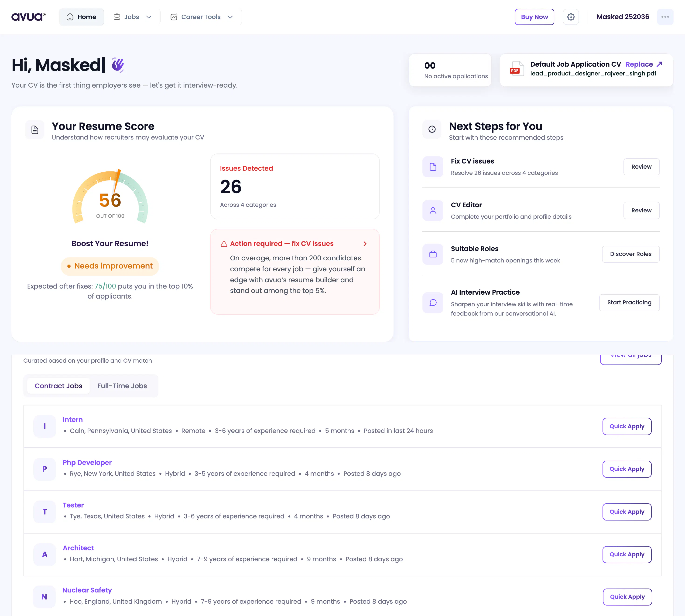Click the AI Interview chat bubble icon
685x616 pixels.
(x=433, y=303)
